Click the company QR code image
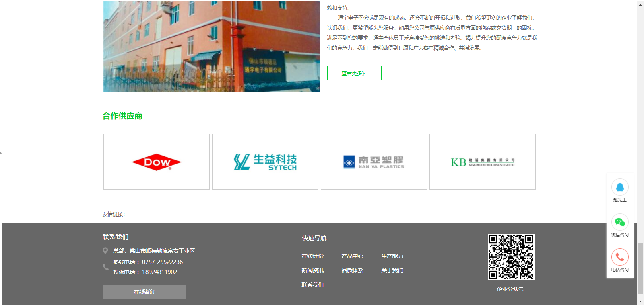This screenshot has height=305, width=644. coord(511,257)
